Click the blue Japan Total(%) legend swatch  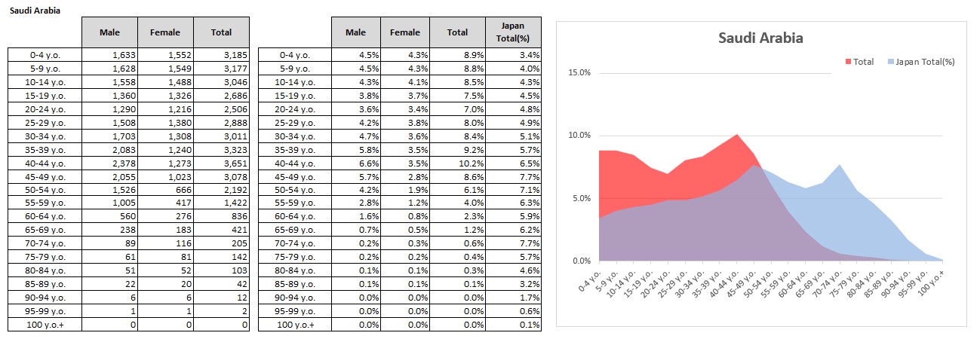point(889,62)
